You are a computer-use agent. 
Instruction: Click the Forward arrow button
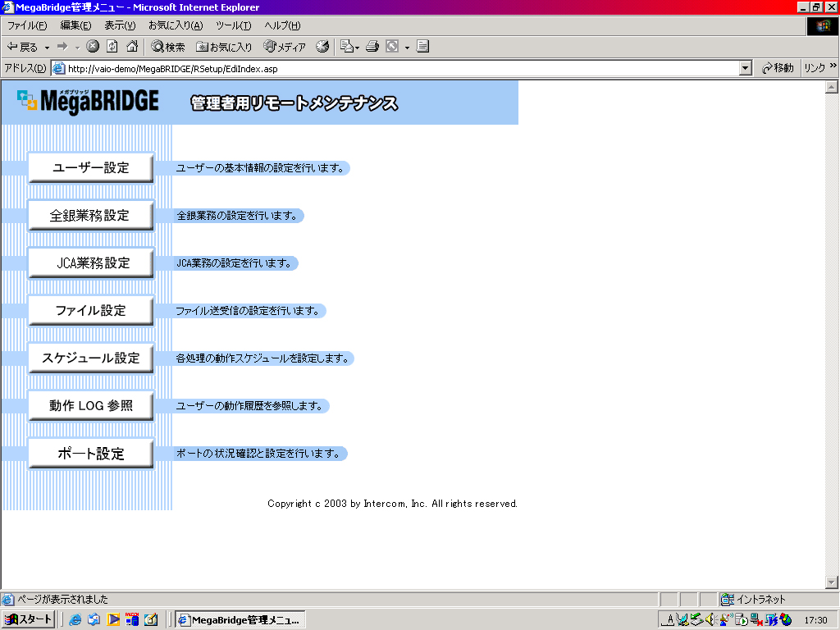point(62,47)
